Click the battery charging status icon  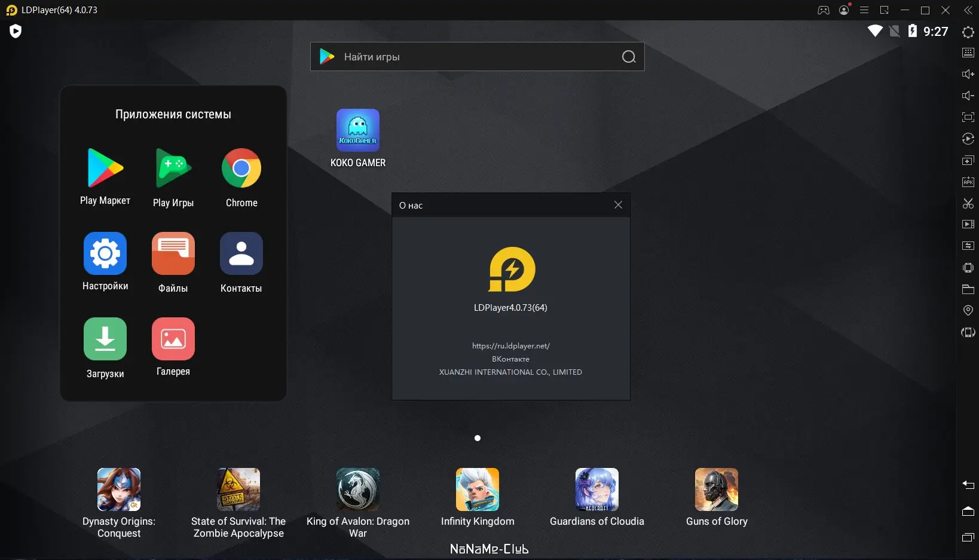coord(913,31)
